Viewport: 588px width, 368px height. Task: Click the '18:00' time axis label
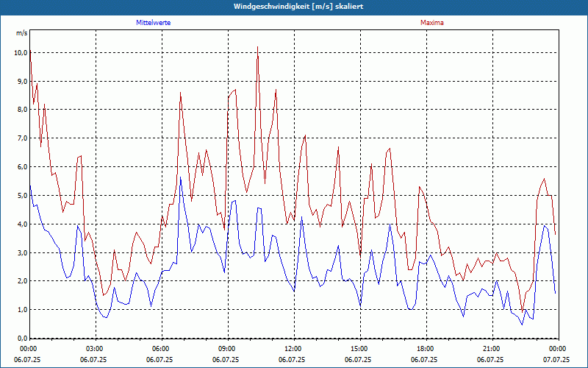click(425, 349)
